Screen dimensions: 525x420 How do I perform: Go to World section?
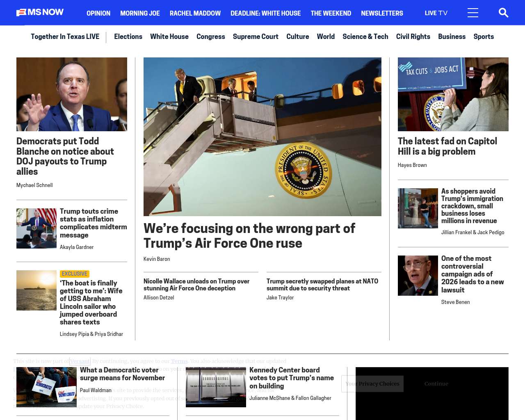tap(326, 37)
